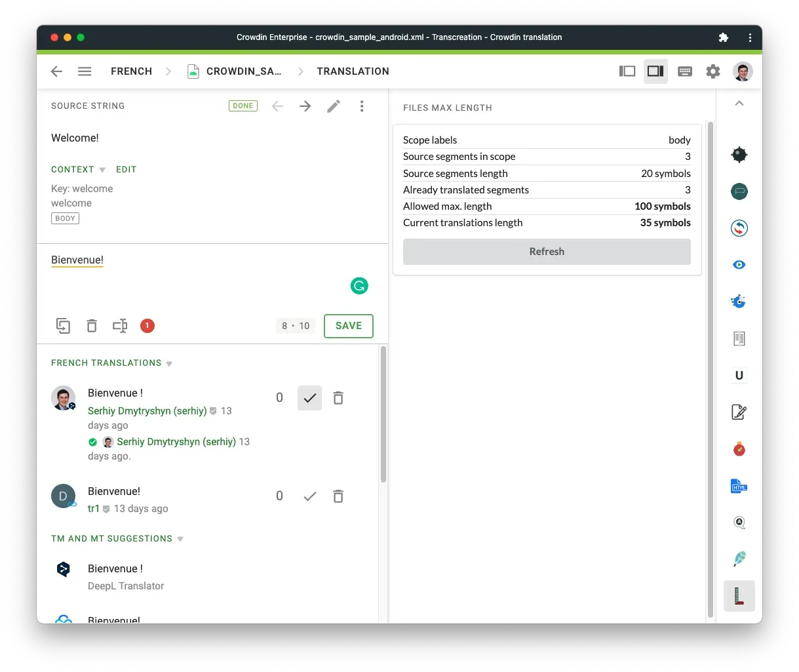Edit source string with pencil icon
Viewport: 799px width, 672px height.
pyautogui.click(x=334, y=106)
